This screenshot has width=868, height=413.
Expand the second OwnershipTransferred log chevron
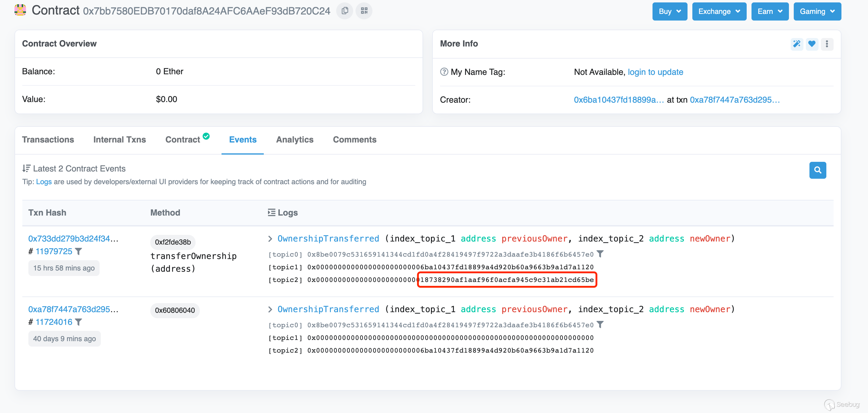coord(270,309)
